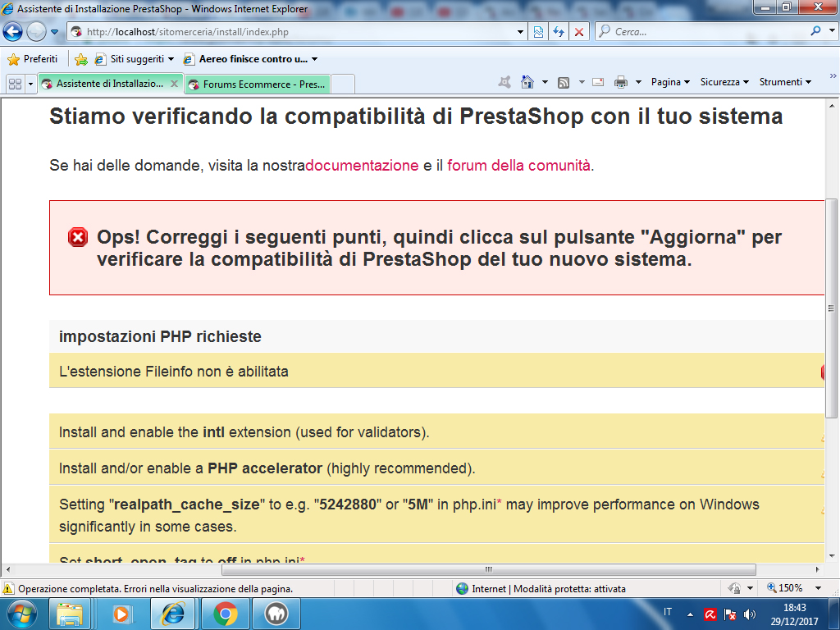This screenshot has height=630, width=840.
Task: Open the recent pages dropdown next to Forward
Action: click(x=55, y=32)
